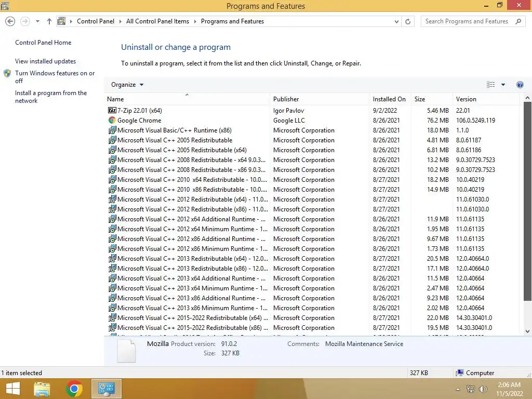The height and width of the screenshot is (399, 532).
Task: Click the search magnifier icon
Action: [518, 21]
